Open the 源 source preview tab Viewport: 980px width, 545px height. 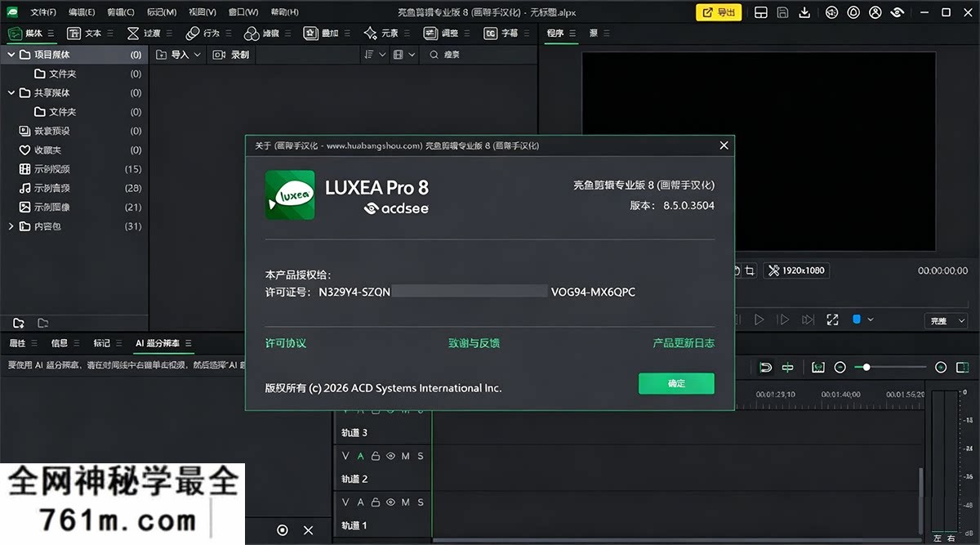[594, 34]
